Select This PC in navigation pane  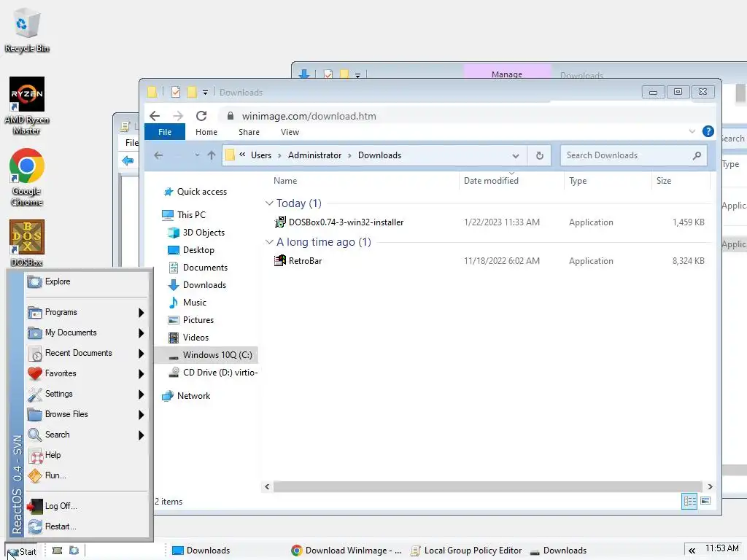(x=191, y=215)
